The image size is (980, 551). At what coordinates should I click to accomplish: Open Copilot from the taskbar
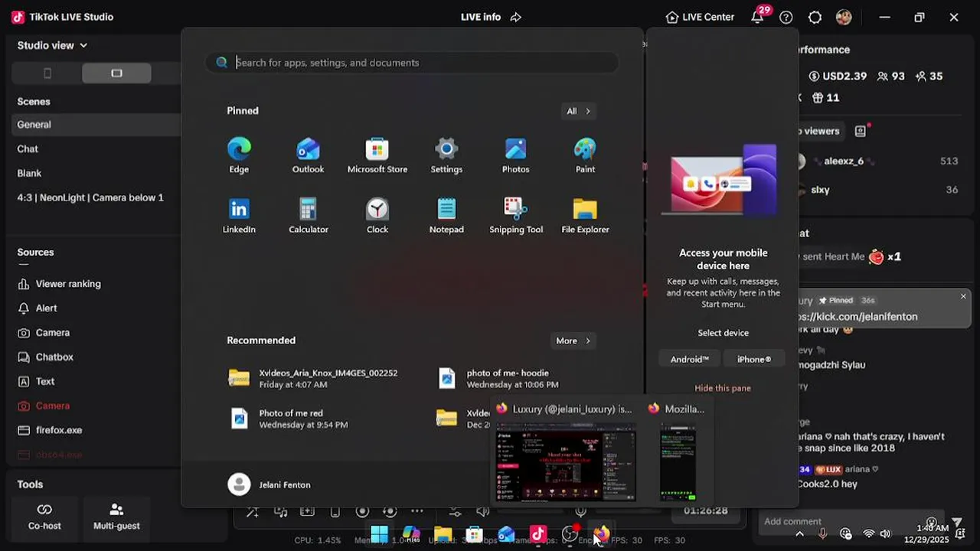coord(411,533)
